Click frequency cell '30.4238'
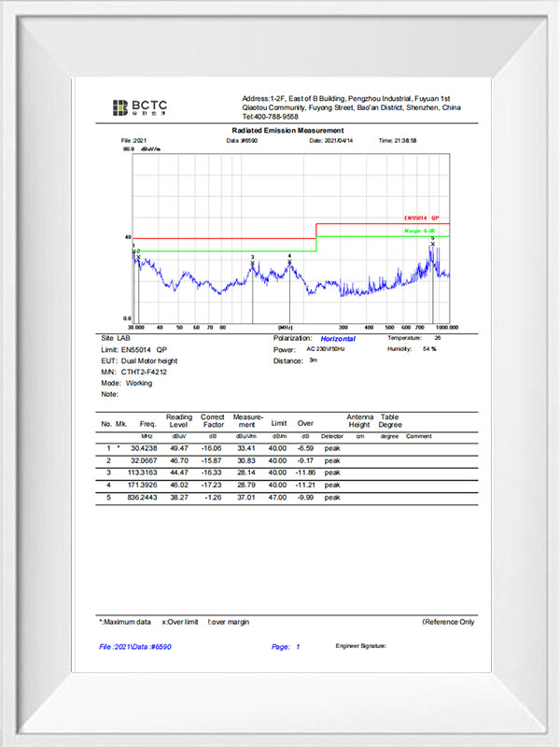Screen dimensions: 560x747 [x=144, y=448]
